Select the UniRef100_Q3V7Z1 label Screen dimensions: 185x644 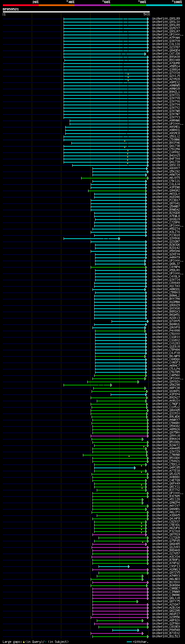tap(166, 95)
